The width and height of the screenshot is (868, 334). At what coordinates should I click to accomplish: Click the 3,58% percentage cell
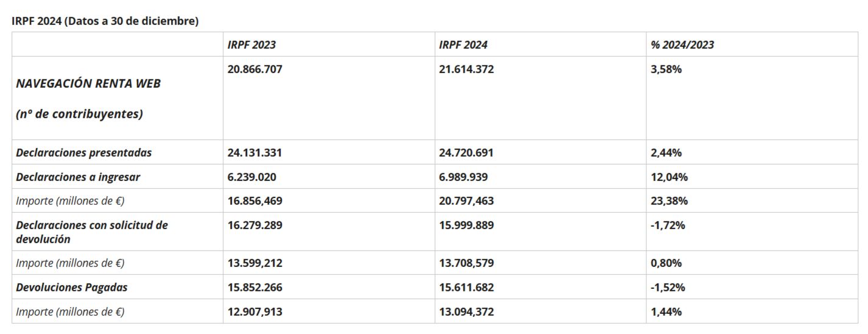point(666,69)
